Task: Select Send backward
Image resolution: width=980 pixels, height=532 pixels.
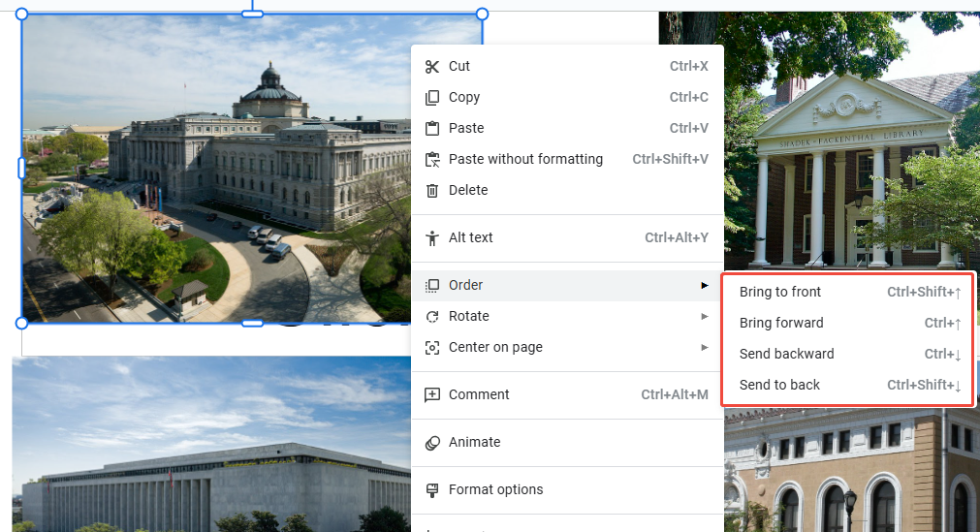Action: 786,354
